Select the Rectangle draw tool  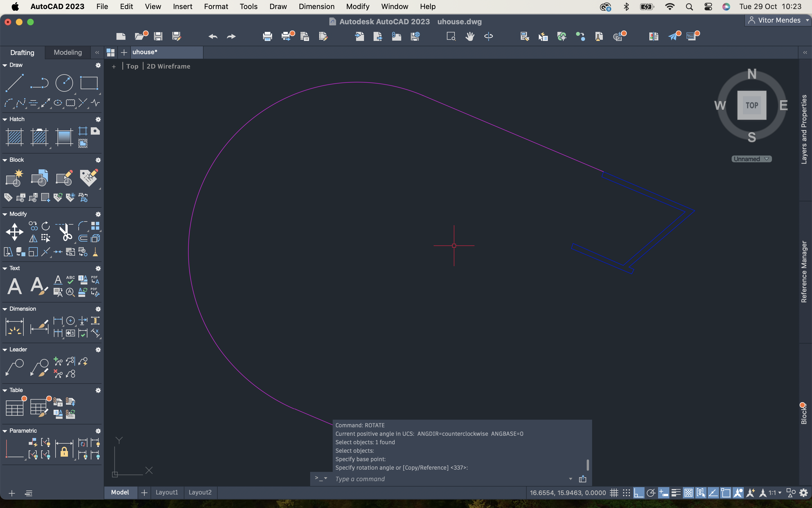[89, 83]
